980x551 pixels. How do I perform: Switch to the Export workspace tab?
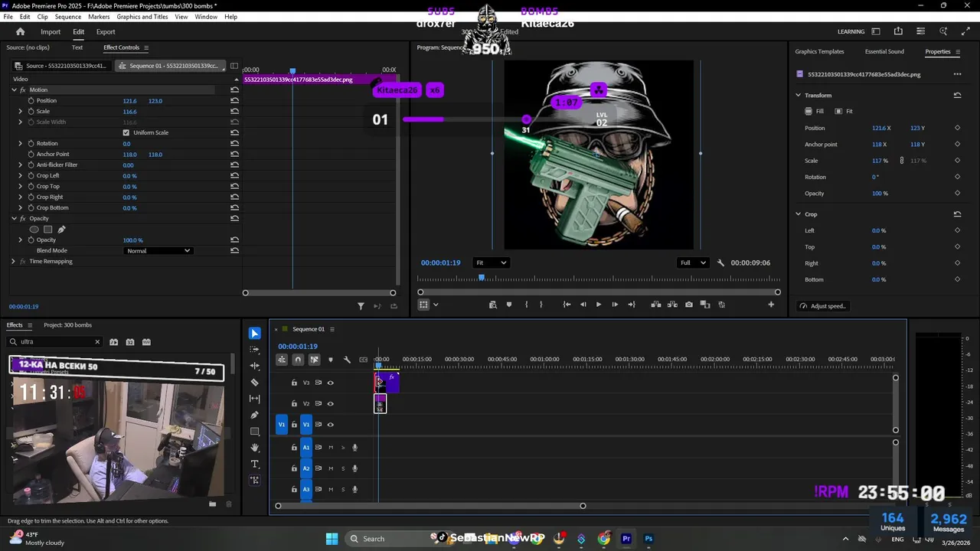tap(106, 31)
